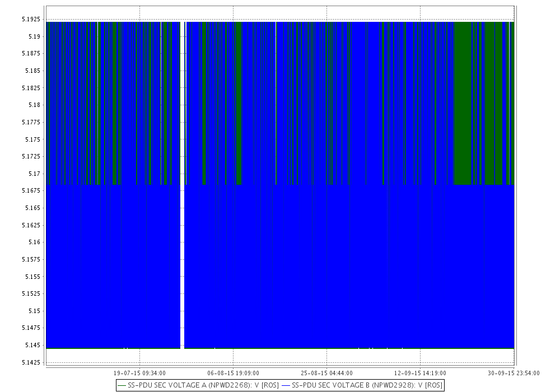This screenshot has width=560, height=392.
Task: Click x-axis label 12-09-15 14:19:00
Action: pyautogui.click(x=420, y=373)
